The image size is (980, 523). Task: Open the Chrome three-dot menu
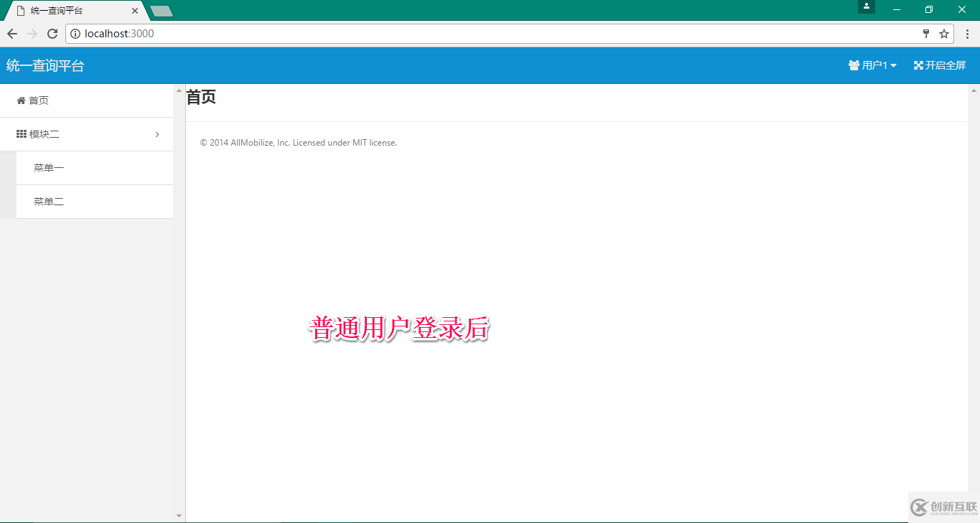pyautogui.click(x=967, y=34)
